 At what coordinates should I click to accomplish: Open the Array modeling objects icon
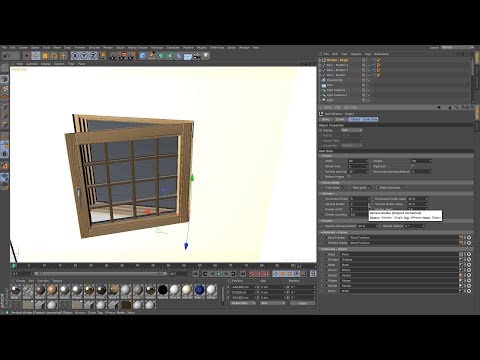tap(170, 56)
